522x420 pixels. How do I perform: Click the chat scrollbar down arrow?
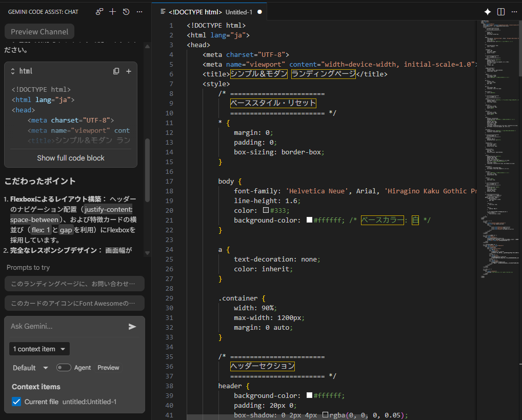tap(148, 253)
